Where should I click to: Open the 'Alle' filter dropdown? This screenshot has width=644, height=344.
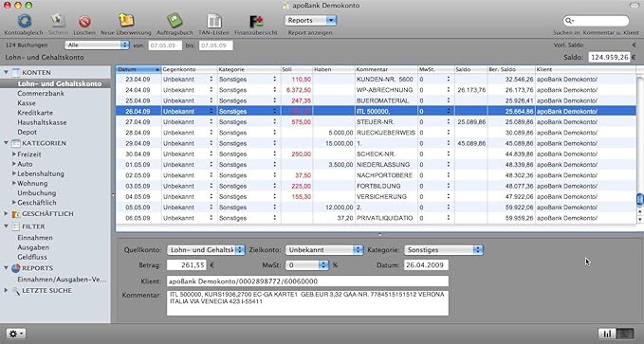(x=97, y=45)
